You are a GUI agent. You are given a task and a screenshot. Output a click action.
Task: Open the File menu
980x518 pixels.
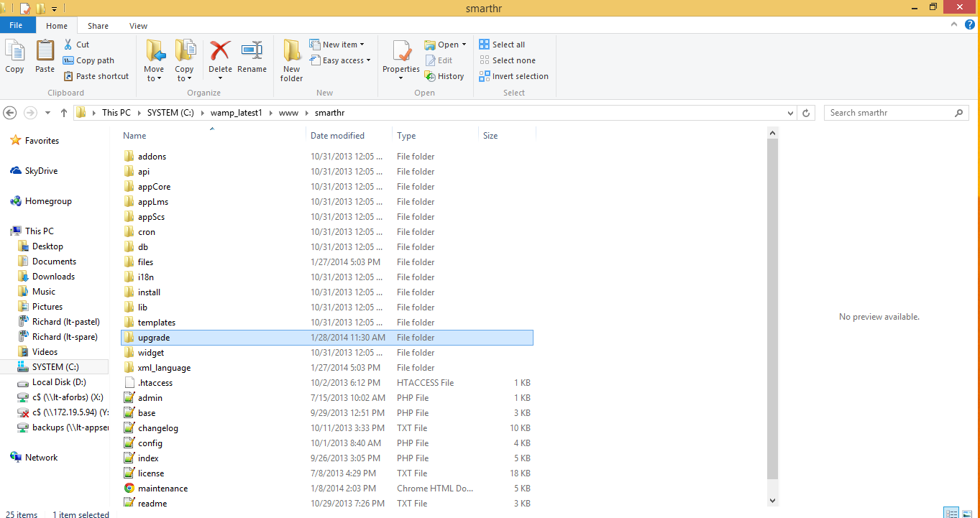[15, 26]
